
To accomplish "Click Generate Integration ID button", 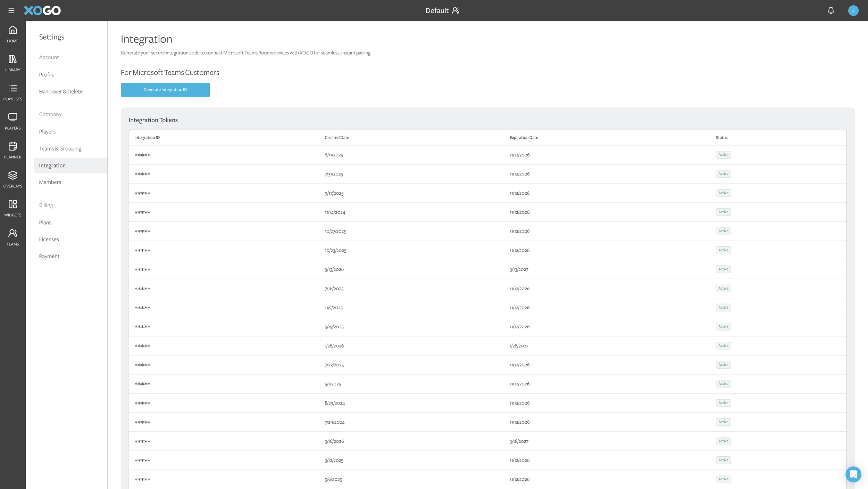I will click(x=165, y=90).
